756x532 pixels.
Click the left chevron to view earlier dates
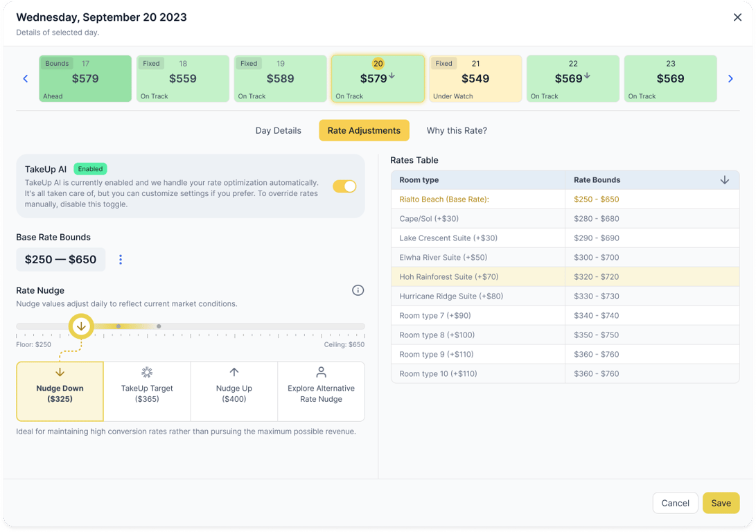click(x=26, y=78)
